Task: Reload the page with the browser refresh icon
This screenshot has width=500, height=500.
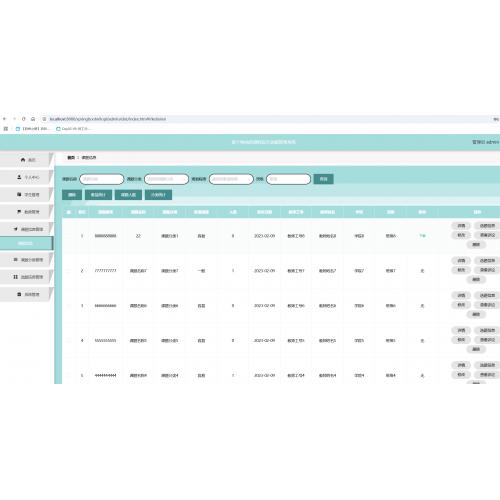Action: click(x=23, y=119)
